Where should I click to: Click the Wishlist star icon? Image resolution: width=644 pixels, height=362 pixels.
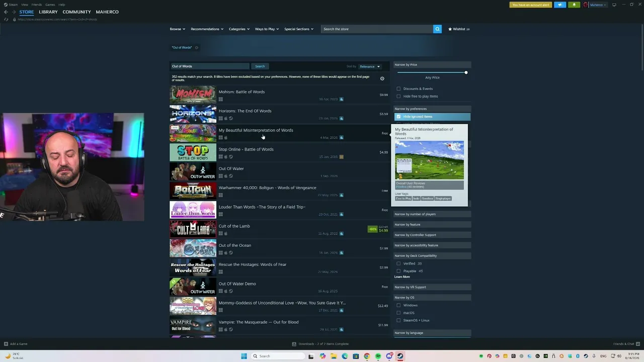click(x=450, y=29)
